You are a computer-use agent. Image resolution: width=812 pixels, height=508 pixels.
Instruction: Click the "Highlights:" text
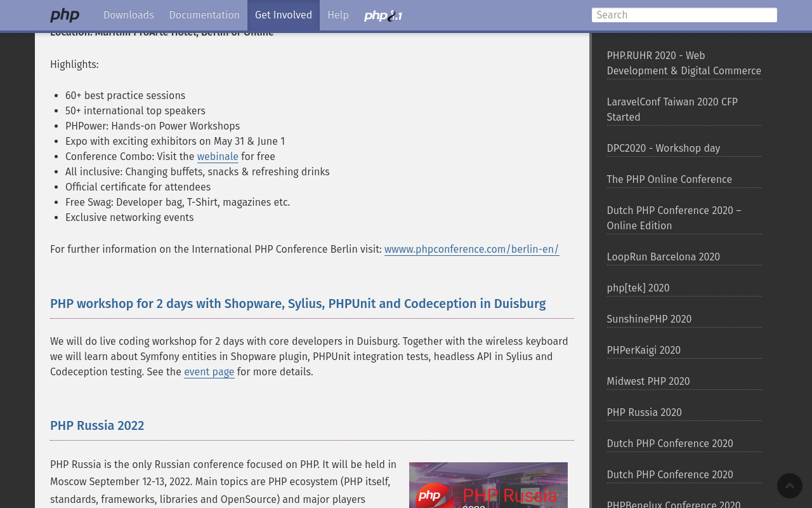click(x=74, y=65)
